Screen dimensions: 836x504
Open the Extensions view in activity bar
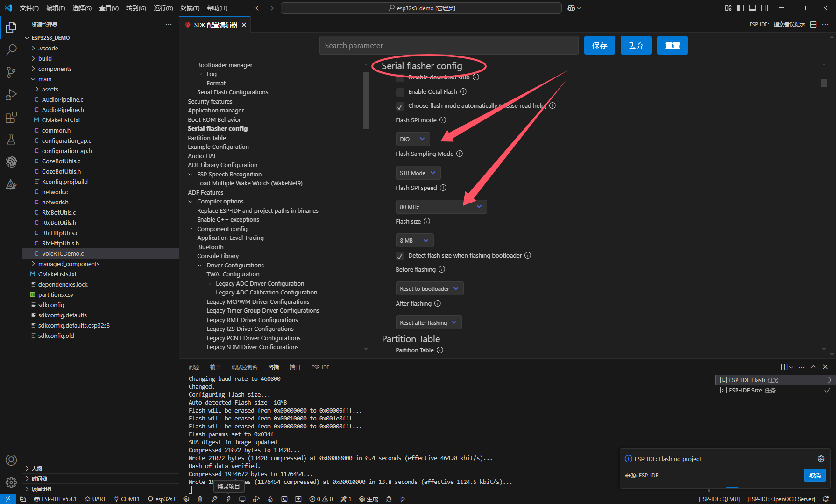[11, 117]
